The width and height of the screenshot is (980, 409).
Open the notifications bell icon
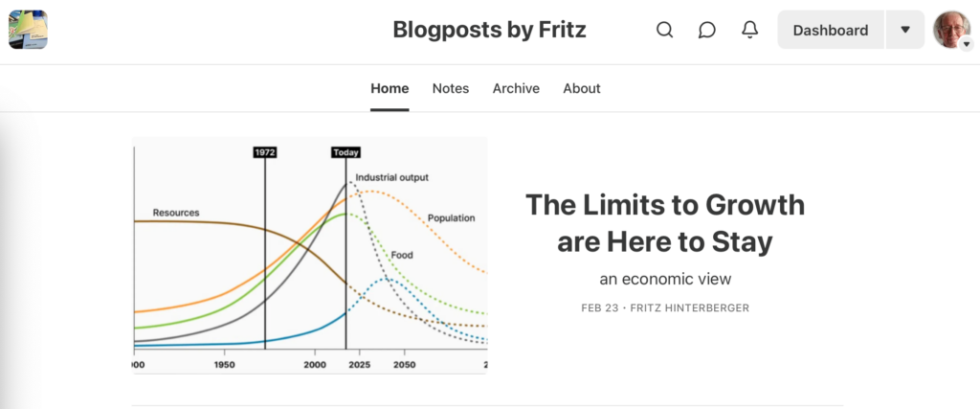(750, 30)
